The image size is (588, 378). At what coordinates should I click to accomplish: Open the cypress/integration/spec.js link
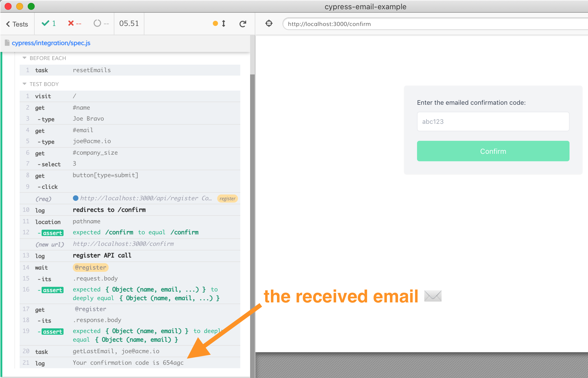(x=51, y=43)
